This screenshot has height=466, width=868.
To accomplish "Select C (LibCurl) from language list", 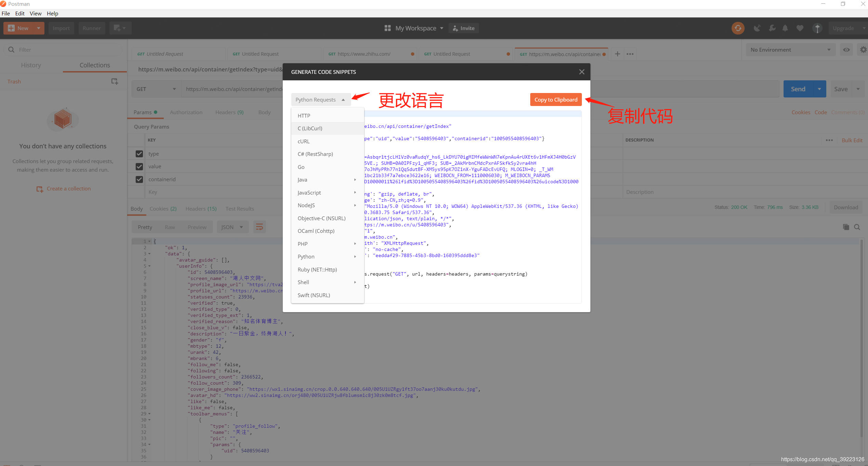I will 327,128.
